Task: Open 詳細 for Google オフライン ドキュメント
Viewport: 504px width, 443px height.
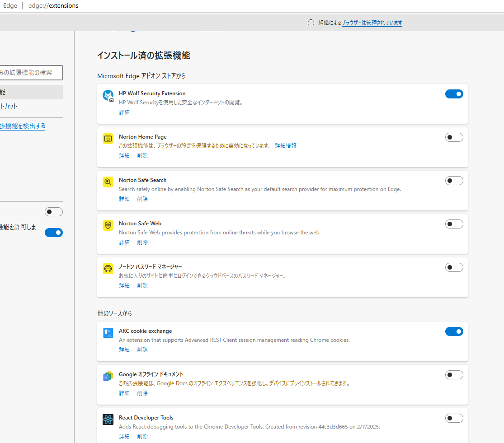Action: tap(124, 393)
